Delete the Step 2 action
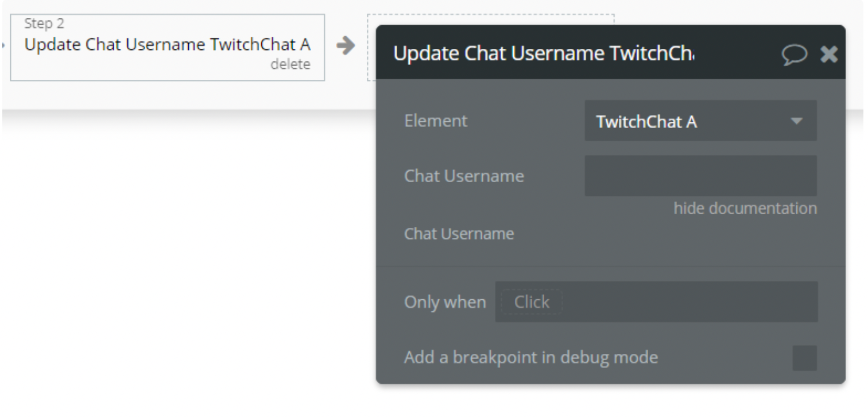This screenshot has width=868, height=417. pos(290,64)
